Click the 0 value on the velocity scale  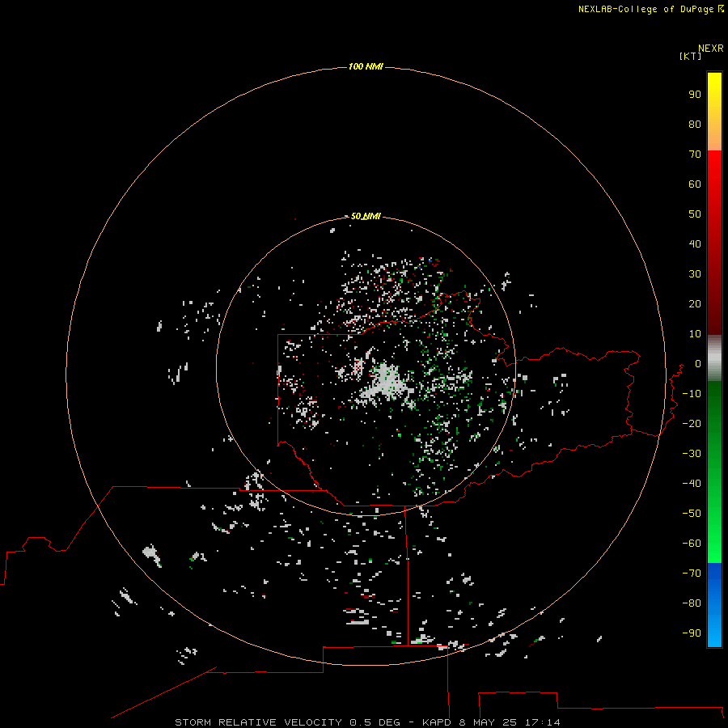(x=698, y=364)
